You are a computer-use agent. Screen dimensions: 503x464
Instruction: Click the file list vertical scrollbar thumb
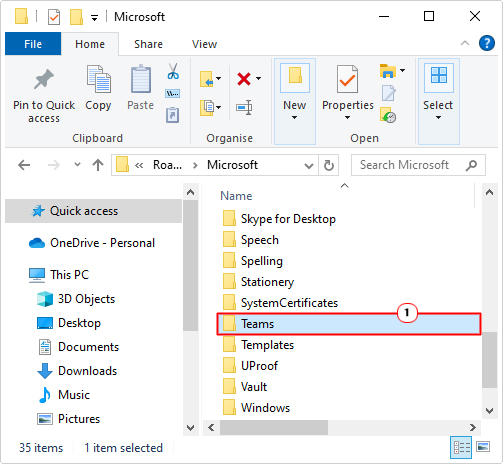[x=489, y=360]
